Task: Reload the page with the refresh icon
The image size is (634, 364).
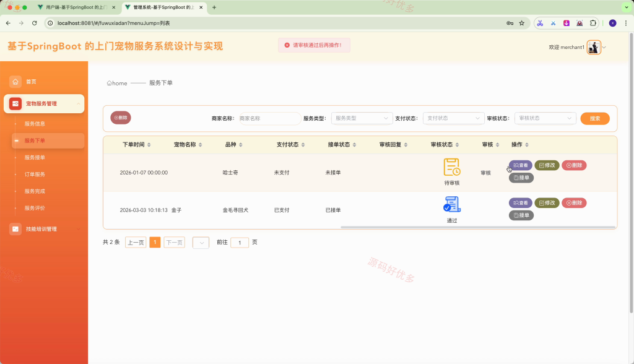Action: pos(35,23)
